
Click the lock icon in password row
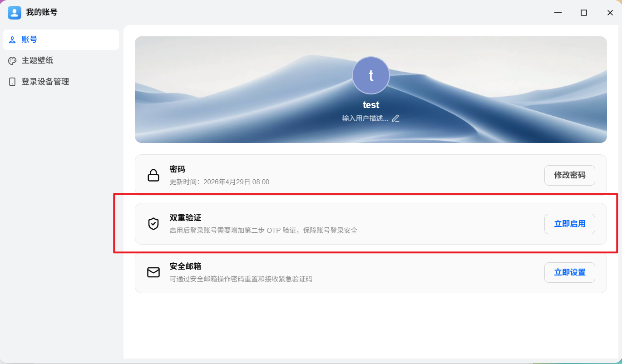153,176
